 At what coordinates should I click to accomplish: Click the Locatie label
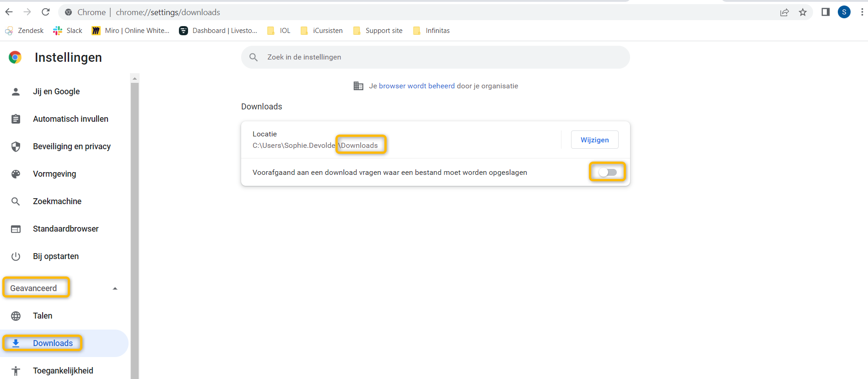(x=264, y=134)
